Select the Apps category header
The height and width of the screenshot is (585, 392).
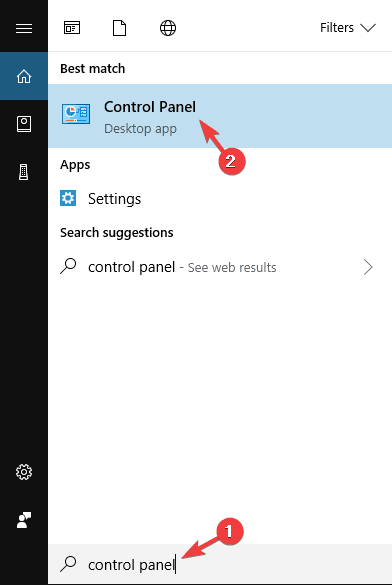click(x=75, y=165)
